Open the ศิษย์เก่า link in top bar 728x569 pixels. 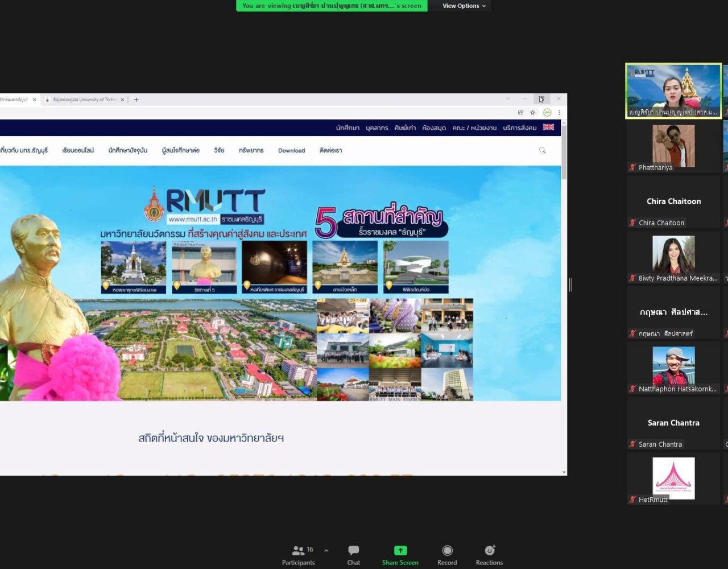(405, 128)
